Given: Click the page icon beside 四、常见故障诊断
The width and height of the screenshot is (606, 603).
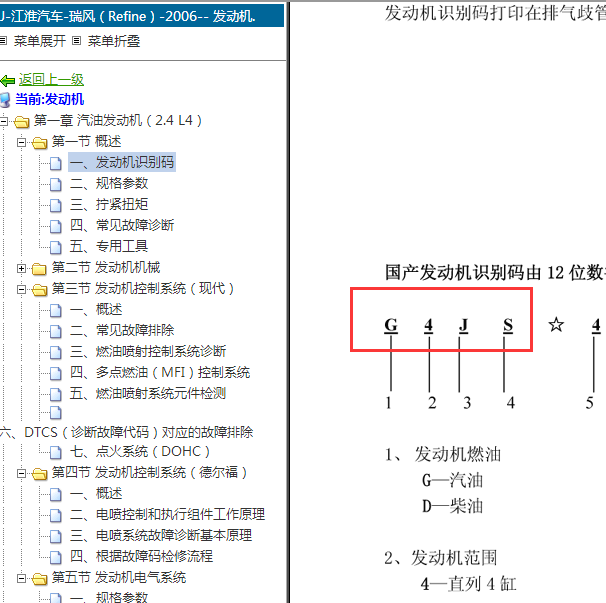Looking at the screenshot, I should click(56, 226).
